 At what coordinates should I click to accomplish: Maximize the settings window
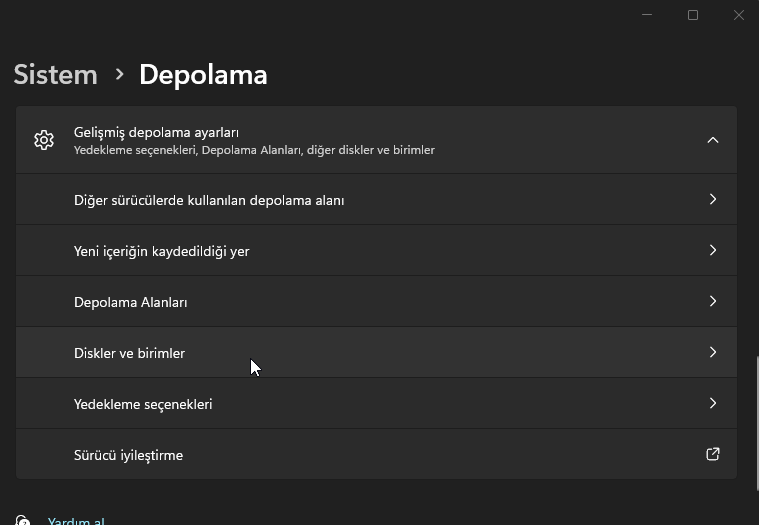(x=693, y=15)
